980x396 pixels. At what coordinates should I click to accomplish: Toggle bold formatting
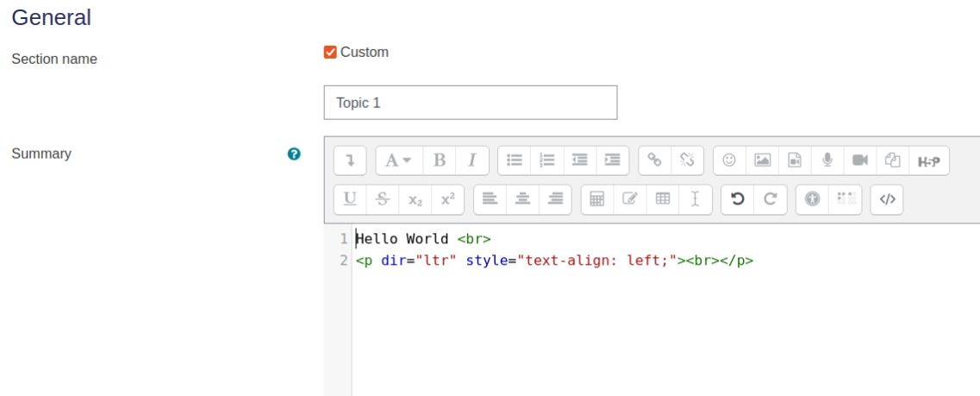(440, 160)
